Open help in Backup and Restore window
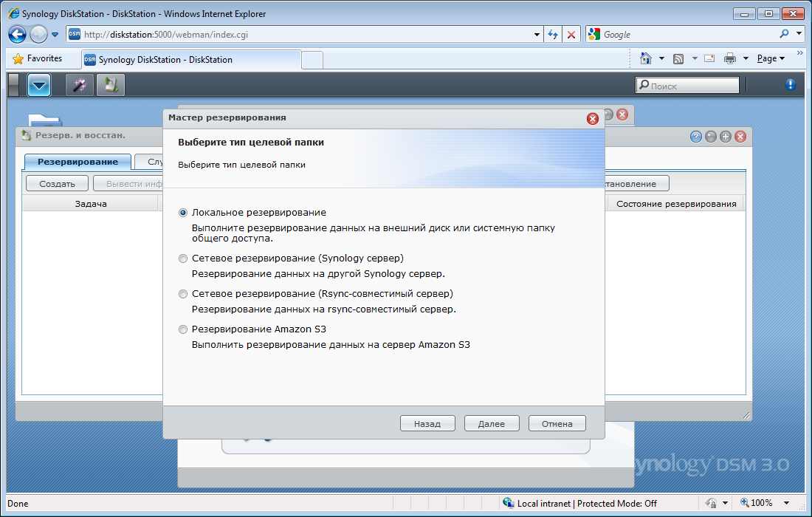The image size is (812, 517). (x=696, y=137)
